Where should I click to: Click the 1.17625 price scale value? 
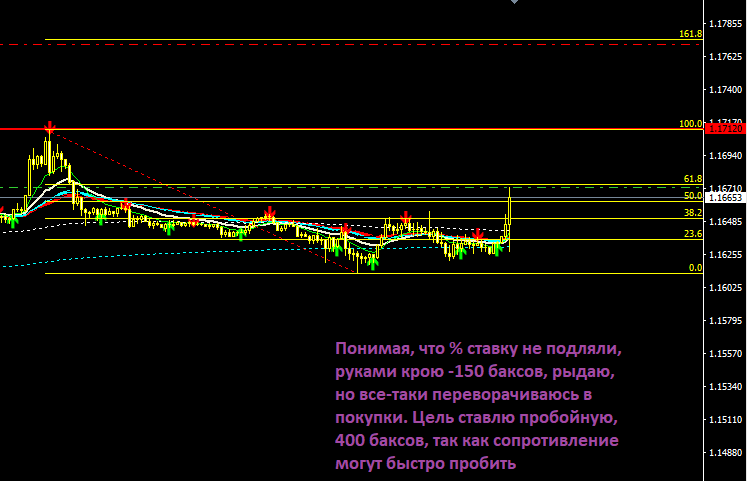[726, 57]
